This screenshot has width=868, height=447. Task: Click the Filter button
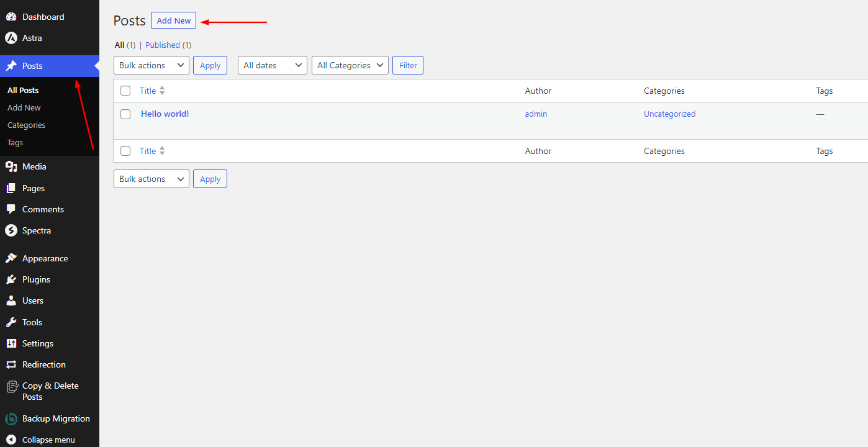(x=408, y=65)
